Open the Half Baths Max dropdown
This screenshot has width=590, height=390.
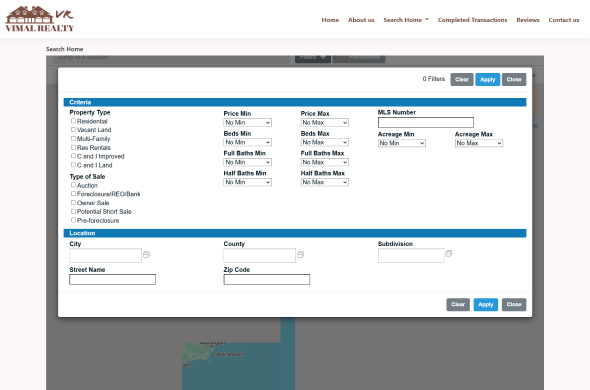pyautogui.click(x=324, y=182)
